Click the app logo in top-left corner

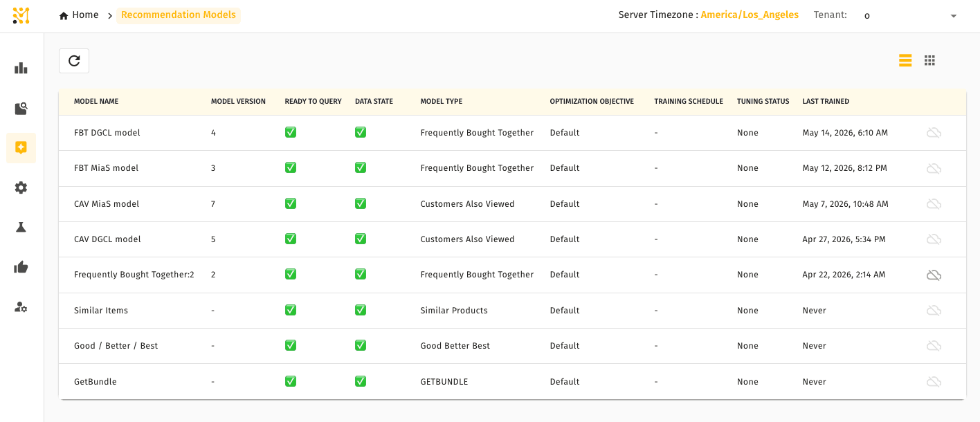coord(21,15)
